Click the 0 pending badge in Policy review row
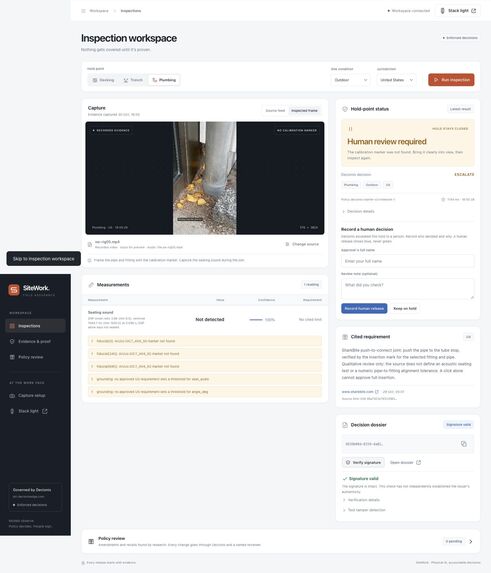This screenshot has height=573, width=491. 454,541
